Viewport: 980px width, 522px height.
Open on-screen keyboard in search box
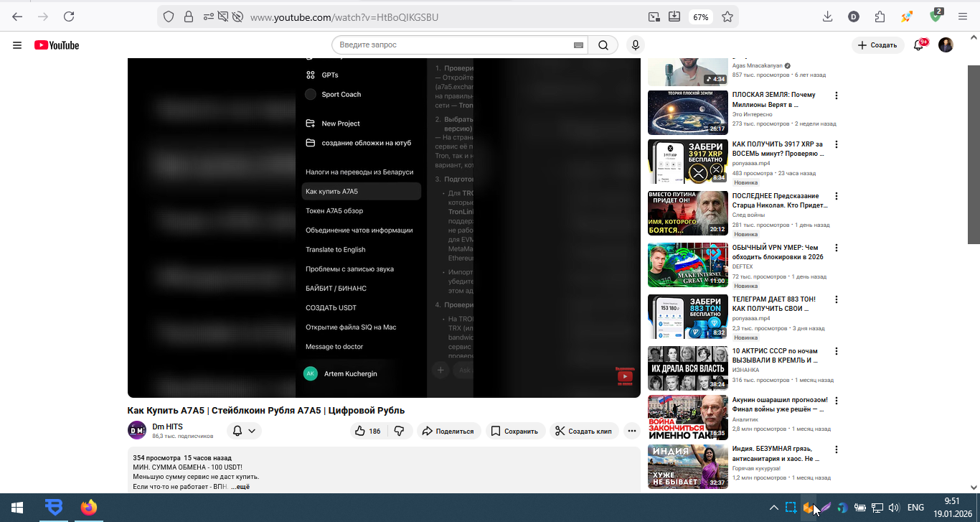(579, 45)
